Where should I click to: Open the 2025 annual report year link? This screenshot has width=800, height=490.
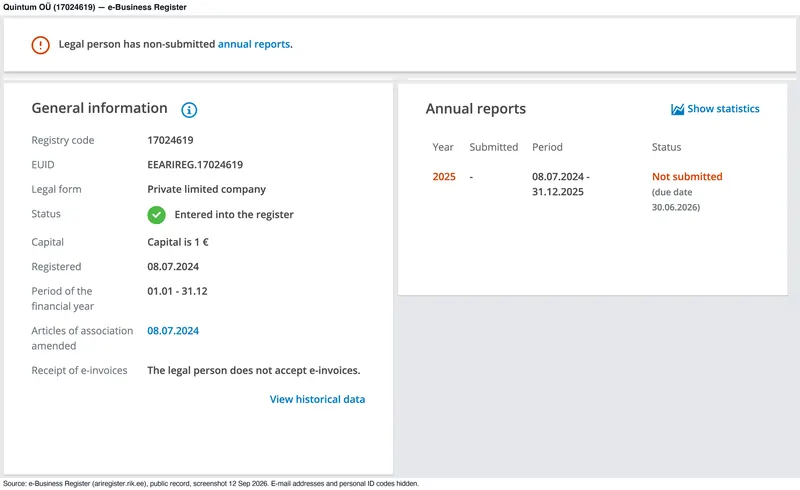(x=444, y=177)
